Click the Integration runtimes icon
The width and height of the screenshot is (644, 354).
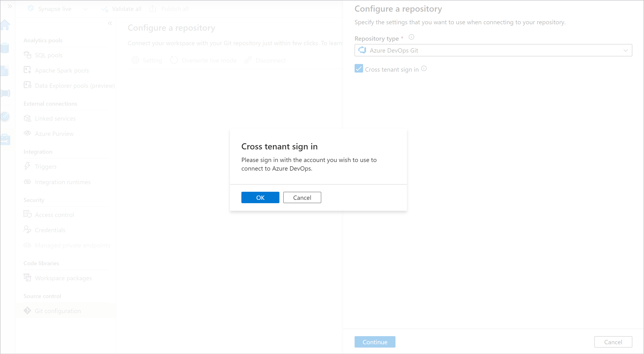click(28, 182)
